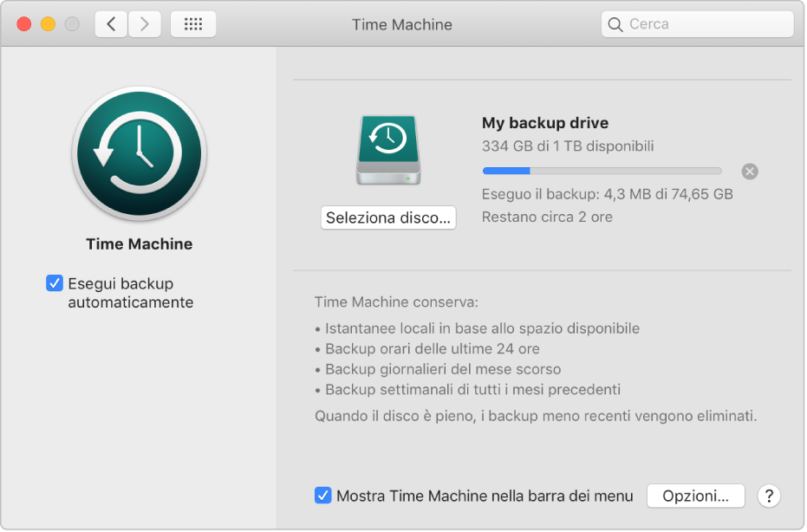The height and width of the screenshot is (532, 807).
Task: Click the Time Machine label under the icon
Action: click(140, 243)
